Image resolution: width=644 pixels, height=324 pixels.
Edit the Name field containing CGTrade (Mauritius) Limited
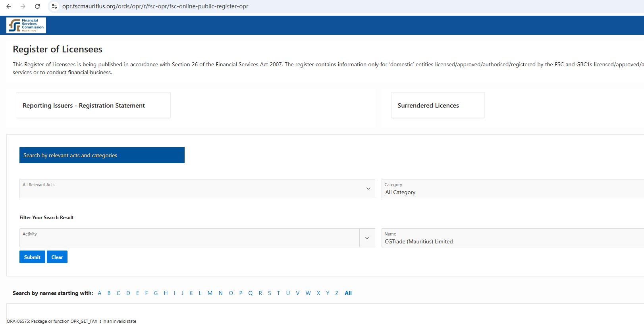[513, 238]
